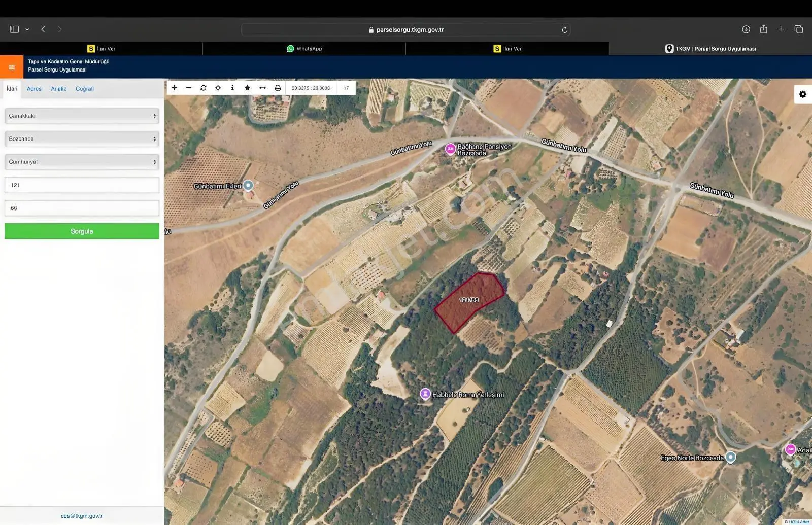812x525 pixels.
Task: Open Safari downloads icon
Action: 746,29
